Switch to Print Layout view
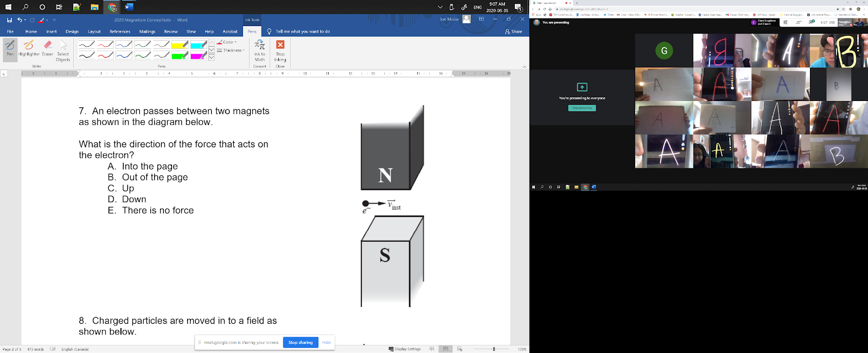The image size is (868, 353). [445, 349]
